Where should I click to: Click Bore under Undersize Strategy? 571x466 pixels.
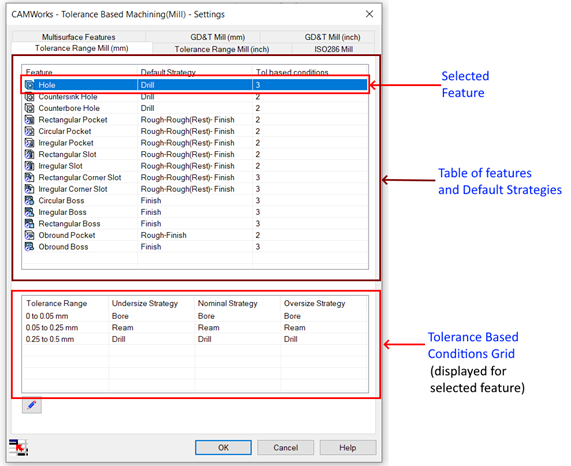pos(120,316)
